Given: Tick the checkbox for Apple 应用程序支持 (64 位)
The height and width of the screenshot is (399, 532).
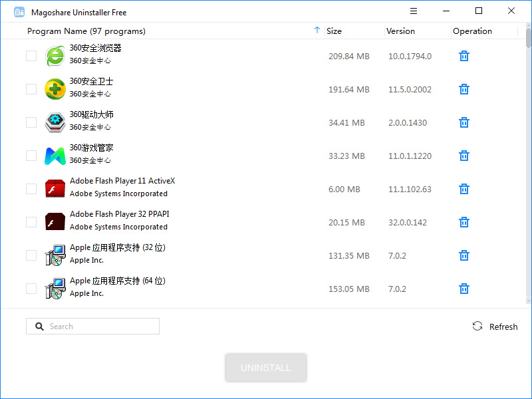Looking at the screenshot, I should [x=31, y=289].
